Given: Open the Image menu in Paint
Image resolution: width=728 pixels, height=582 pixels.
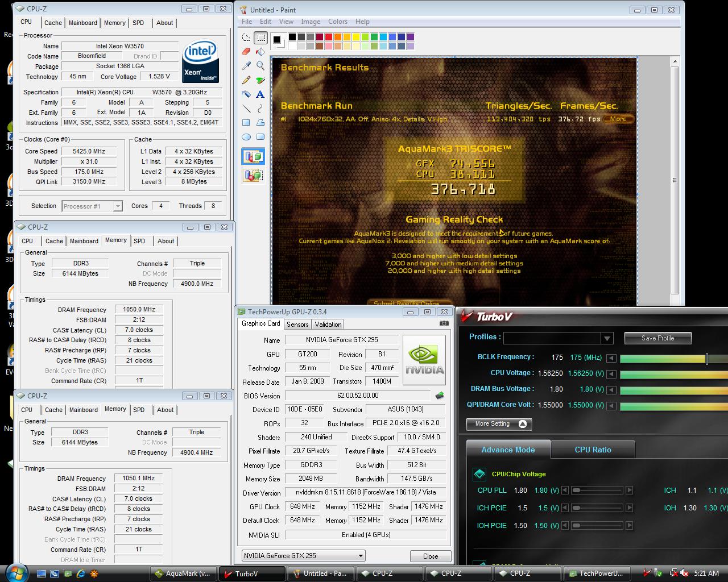Looking at the screenshot, I should tap(311, 22).
